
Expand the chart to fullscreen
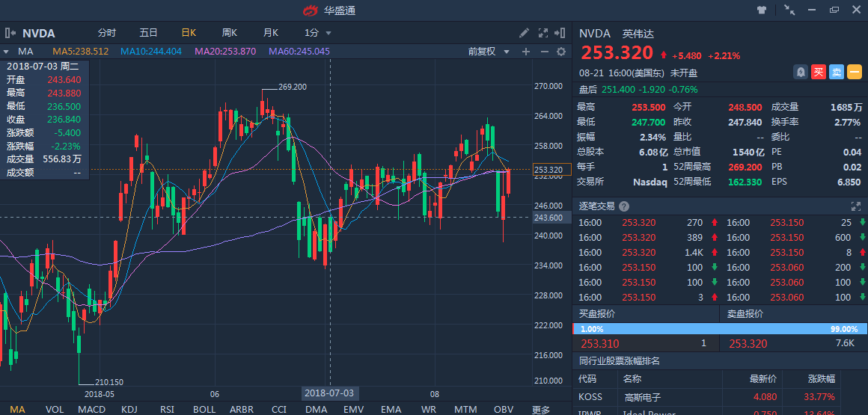click(x=543, y=33)
